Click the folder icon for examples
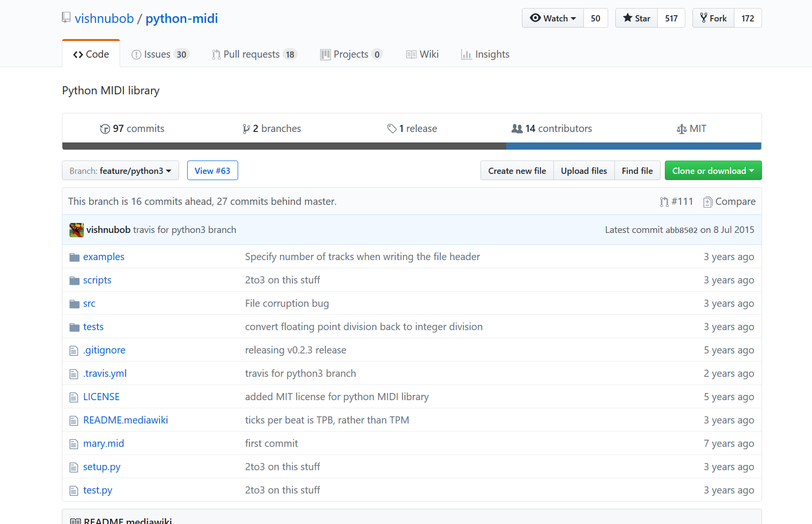This screenshot has height=524, width=812. coord(74,257)
